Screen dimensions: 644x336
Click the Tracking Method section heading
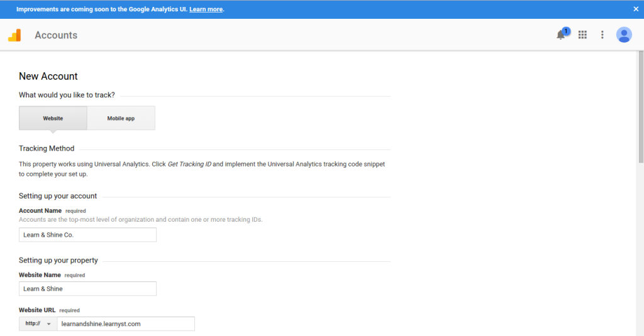tap(47, 148)
